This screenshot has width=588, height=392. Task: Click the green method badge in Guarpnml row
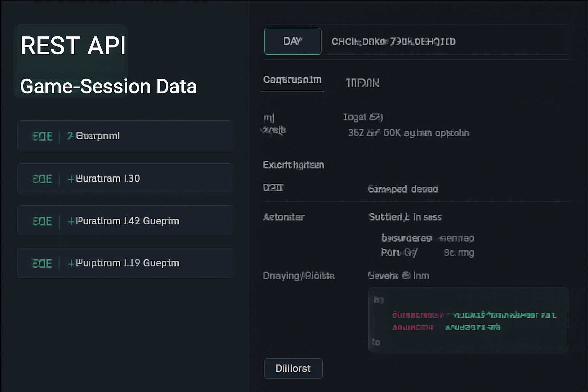point(42,136)
